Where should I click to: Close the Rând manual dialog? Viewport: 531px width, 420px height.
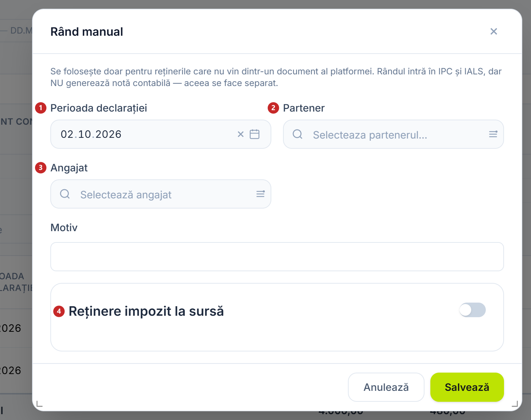494,31
